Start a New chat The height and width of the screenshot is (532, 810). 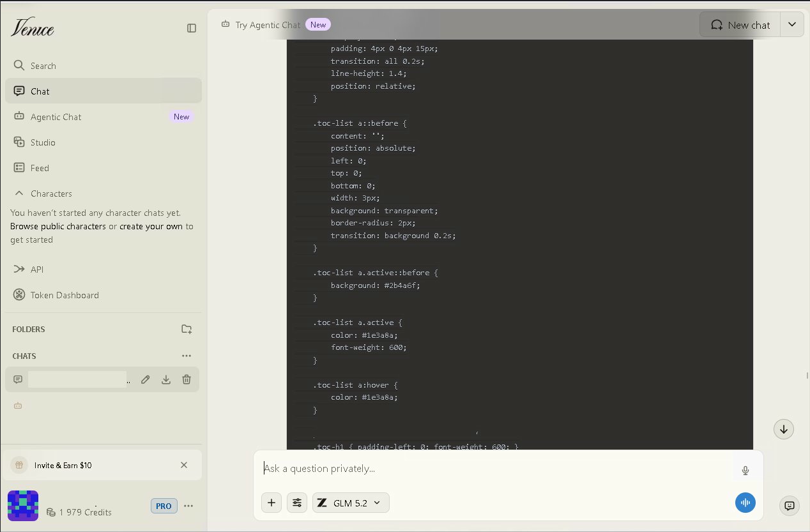pos(740,25)
